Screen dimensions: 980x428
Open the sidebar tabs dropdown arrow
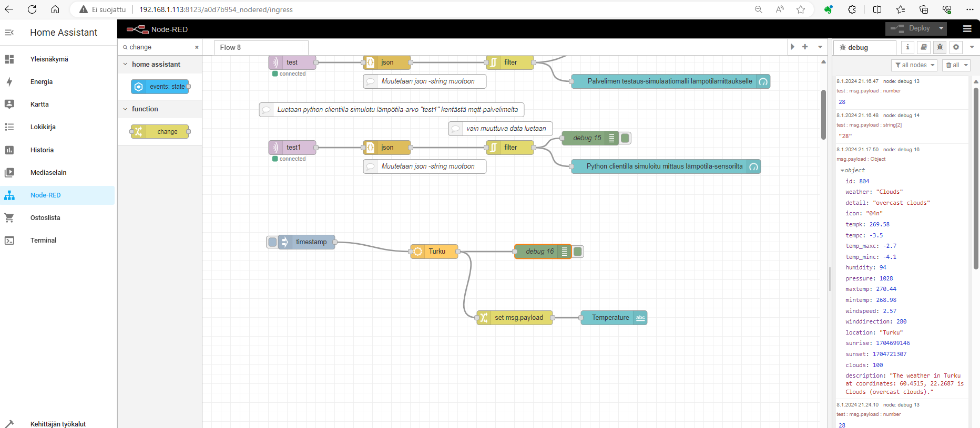tap(972, 47)
